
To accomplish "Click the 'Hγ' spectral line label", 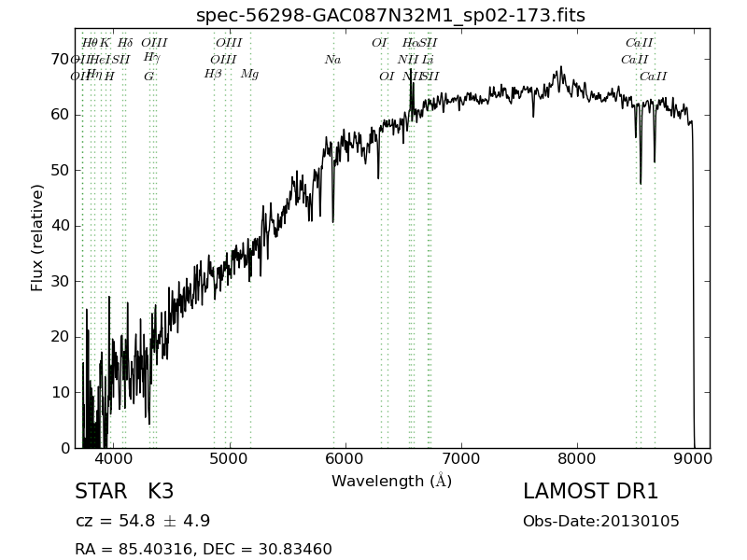I will tap(151, 58).
